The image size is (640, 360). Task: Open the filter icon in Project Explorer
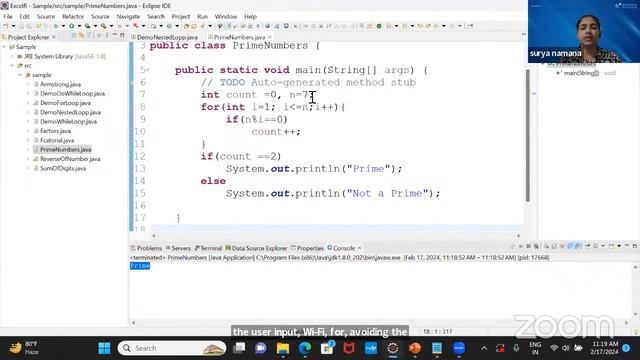click(89, 36)
